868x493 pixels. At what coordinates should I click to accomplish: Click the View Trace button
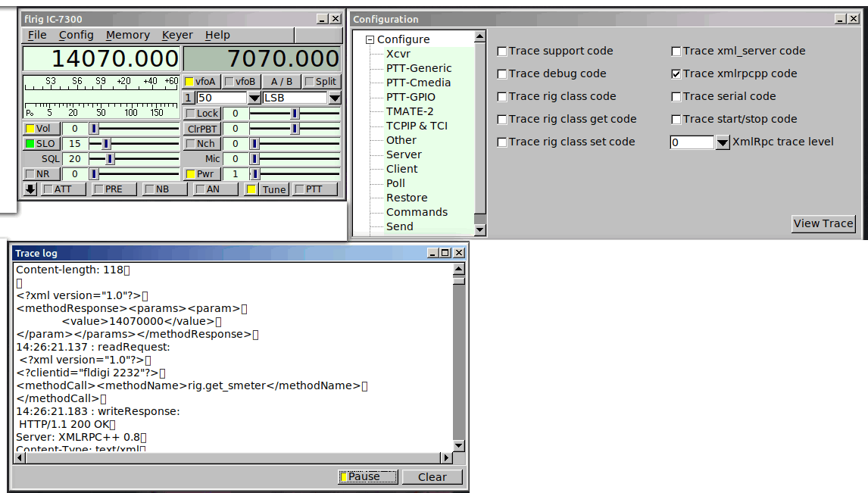(823, 223)
